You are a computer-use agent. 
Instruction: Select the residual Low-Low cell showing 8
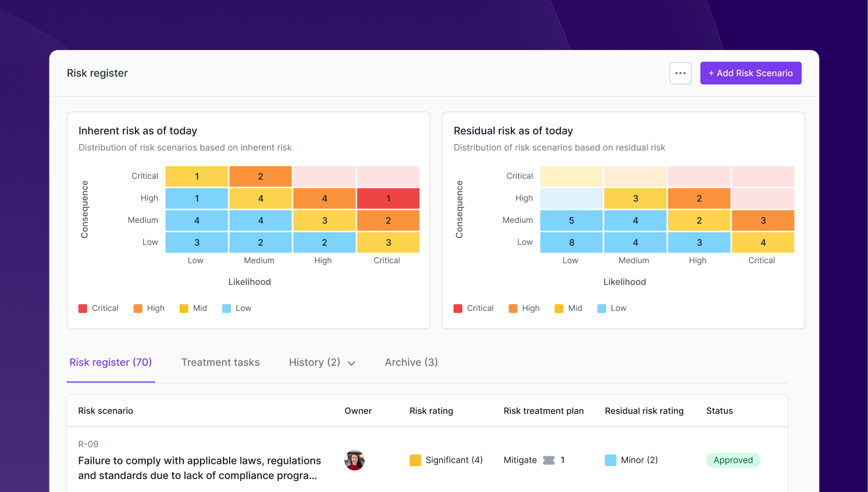pyautogui.click(x=571, y=242)
